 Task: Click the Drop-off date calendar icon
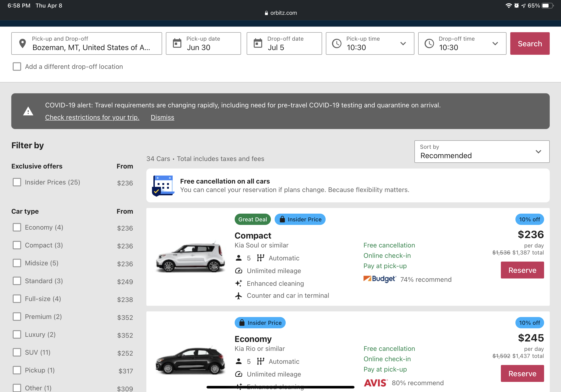[258, 43]
